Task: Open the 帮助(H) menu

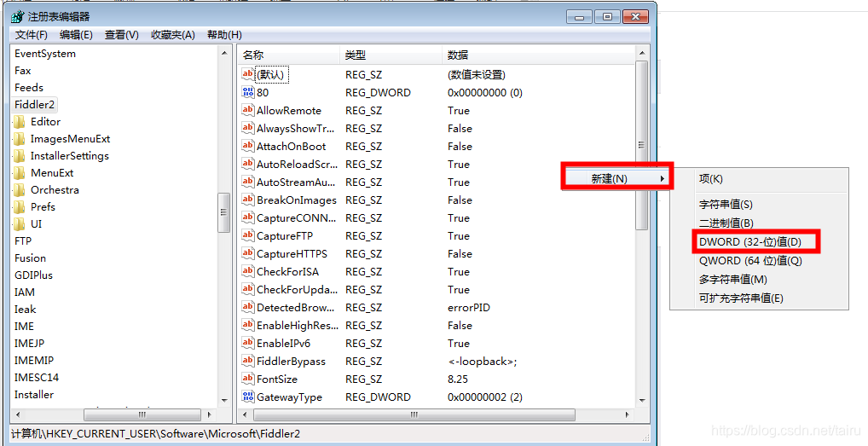Action: [x=225, y=35]
